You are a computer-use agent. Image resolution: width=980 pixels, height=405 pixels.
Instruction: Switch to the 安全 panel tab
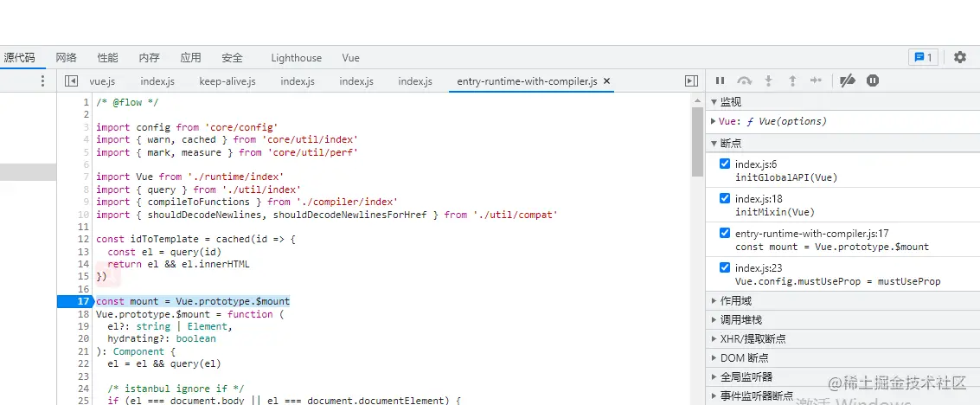pos(232,57)
